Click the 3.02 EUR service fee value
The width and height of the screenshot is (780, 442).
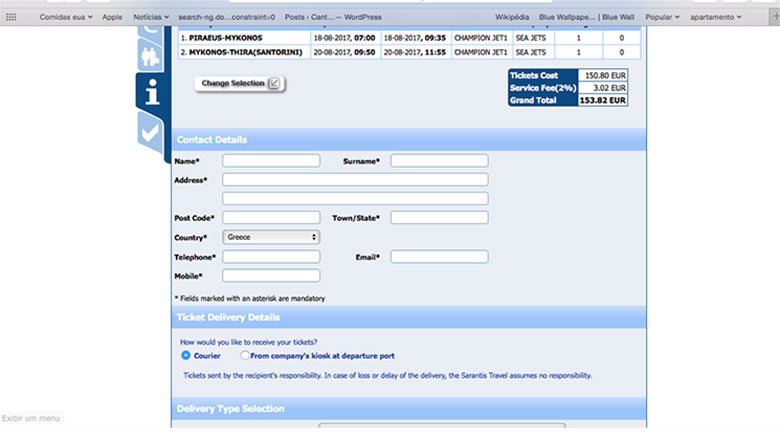click(602, 88)
